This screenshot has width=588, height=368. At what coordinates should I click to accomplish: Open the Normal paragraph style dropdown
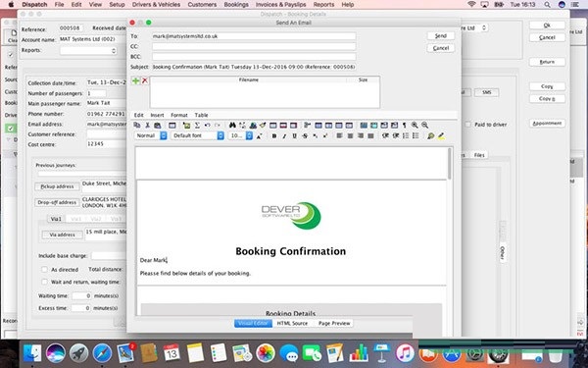coord(150,135)
